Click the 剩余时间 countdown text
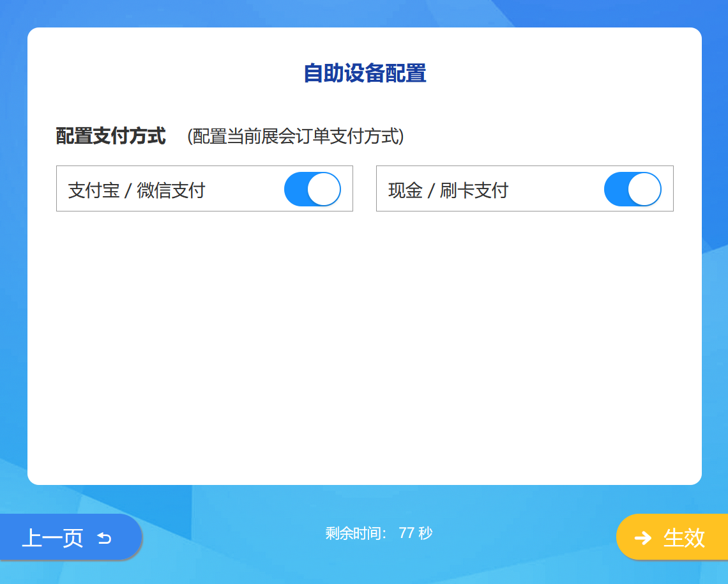728x584 pixels. (x=379, y=533)
